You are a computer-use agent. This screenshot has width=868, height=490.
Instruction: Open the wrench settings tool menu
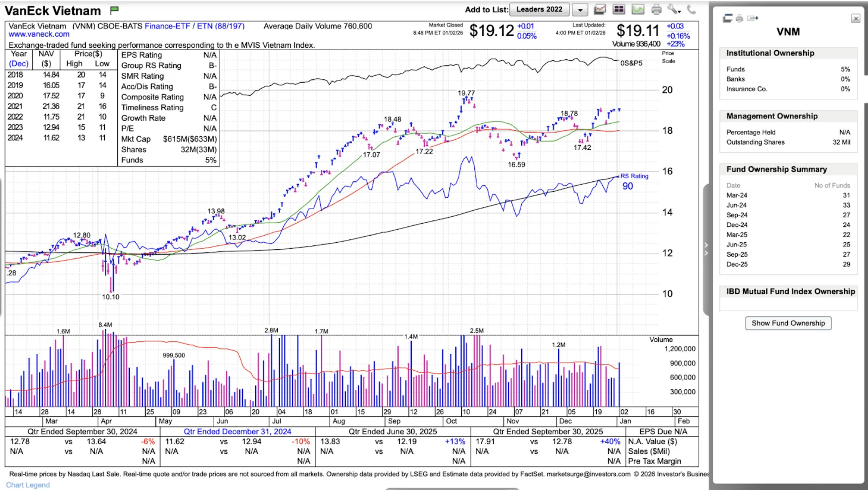click(x=674, y=9)
